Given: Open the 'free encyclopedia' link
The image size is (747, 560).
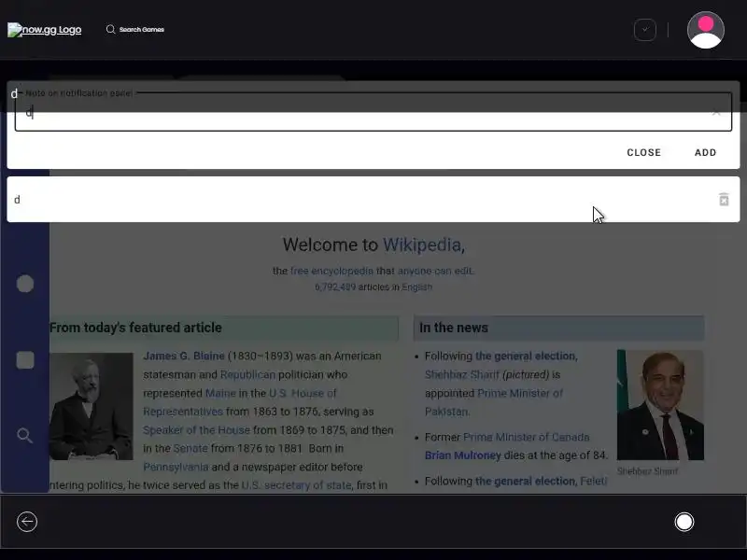Looking at the screenshot, I should 331,271.
